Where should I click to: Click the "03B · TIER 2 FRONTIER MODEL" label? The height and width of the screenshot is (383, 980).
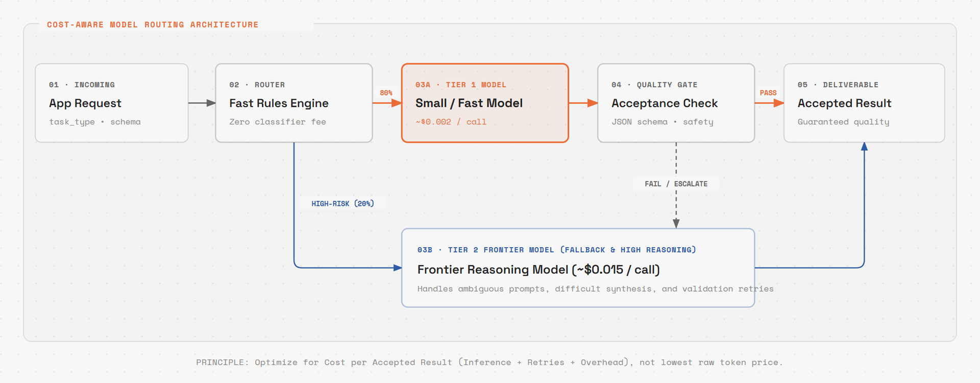[x=557, y=250]
